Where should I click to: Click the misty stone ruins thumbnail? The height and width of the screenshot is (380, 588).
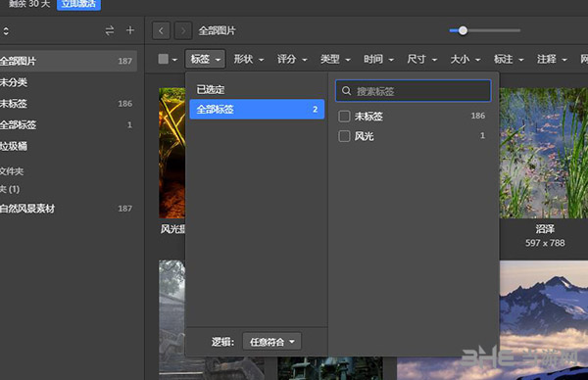(171, 320)
